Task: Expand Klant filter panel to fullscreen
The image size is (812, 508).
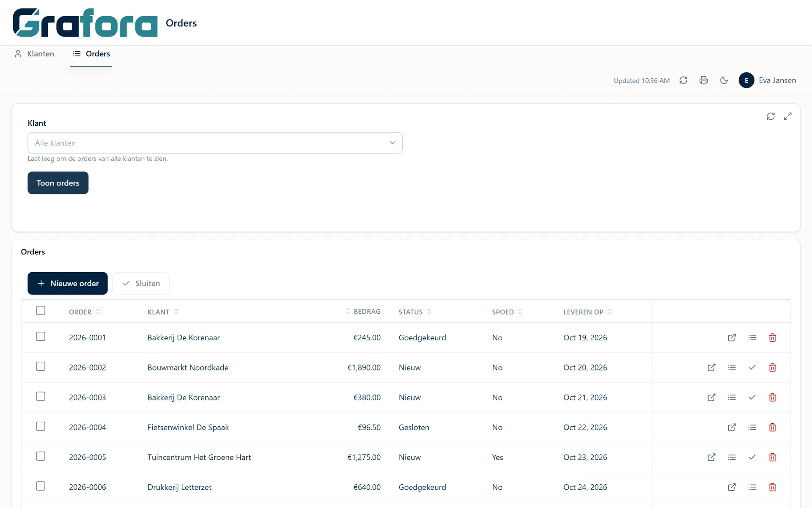Action: [x=787, y=116]
